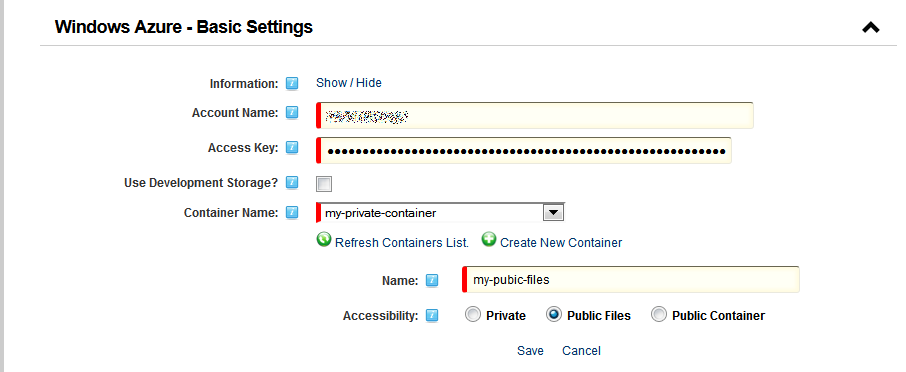Collapse the Windows Azure Basic Settings section
Image resolution: width=906 pixels, height=372 pixels.
[870, 27]
